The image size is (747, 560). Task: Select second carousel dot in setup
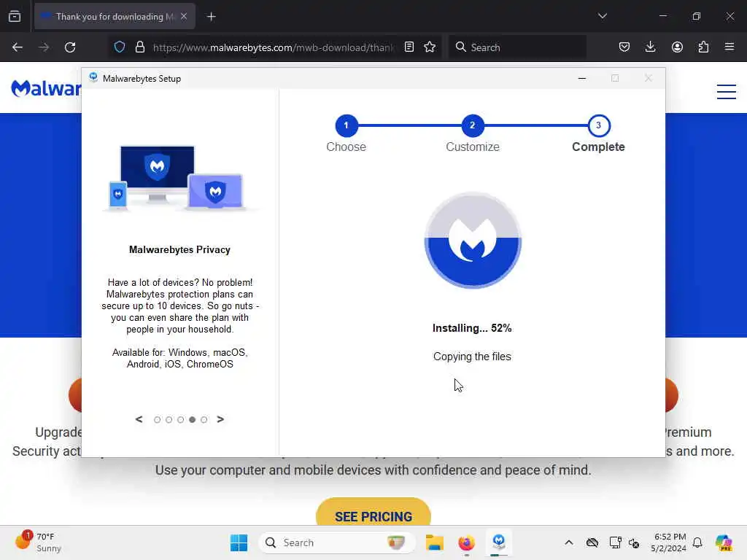click(x=169, y=419)
